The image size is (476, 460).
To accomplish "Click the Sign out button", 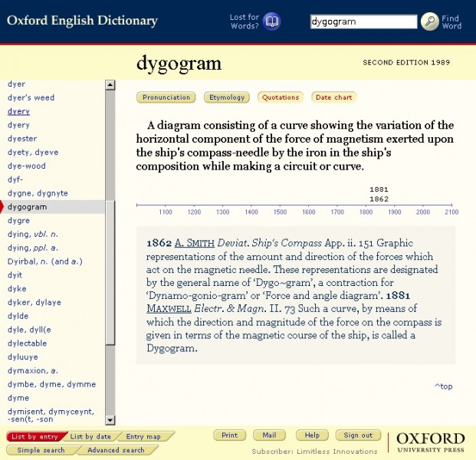I will point(357,435).
